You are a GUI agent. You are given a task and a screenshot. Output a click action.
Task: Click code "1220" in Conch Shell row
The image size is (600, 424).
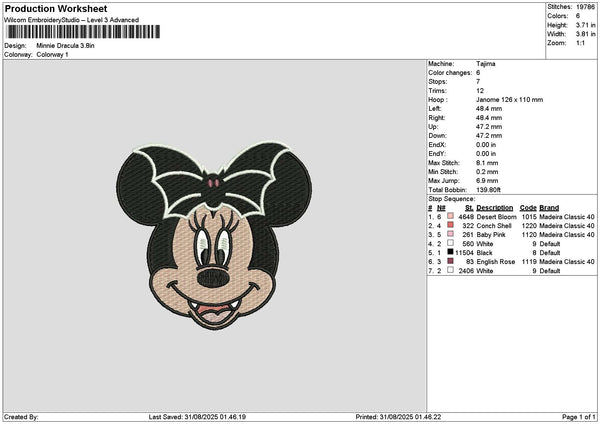529,226
